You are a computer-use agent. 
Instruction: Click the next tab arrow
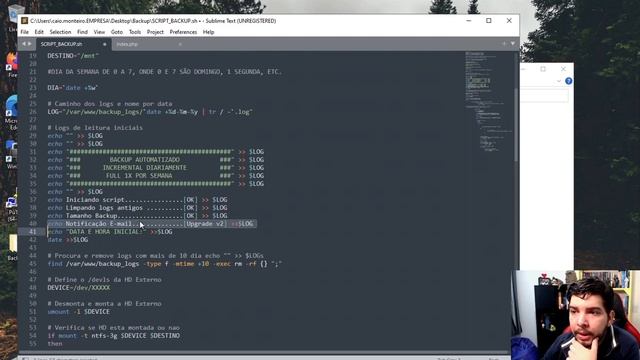[x=29, y=44]
